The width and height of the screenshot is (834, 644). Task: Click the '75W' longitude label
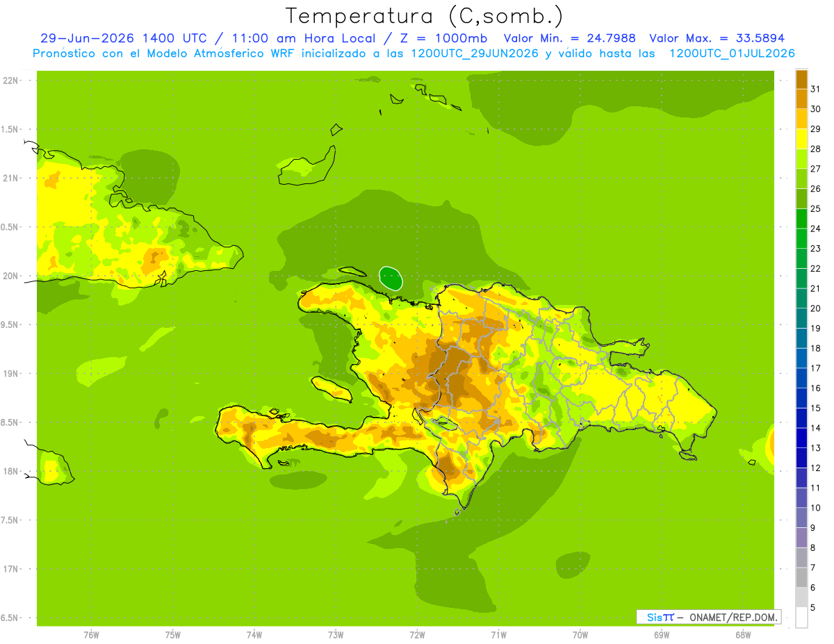click(173, 635)
